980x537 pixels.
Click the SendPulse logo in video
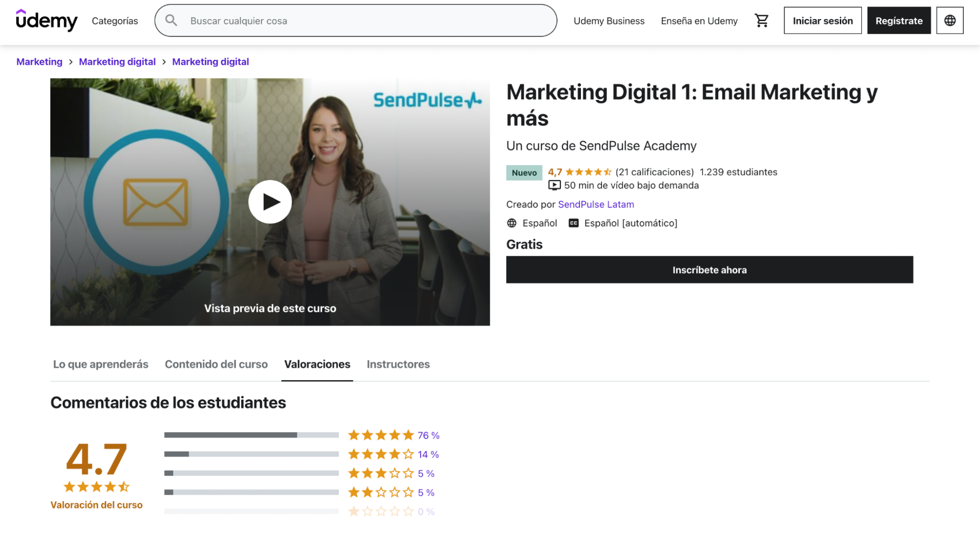pyautogui.click(x=427, y=100)
